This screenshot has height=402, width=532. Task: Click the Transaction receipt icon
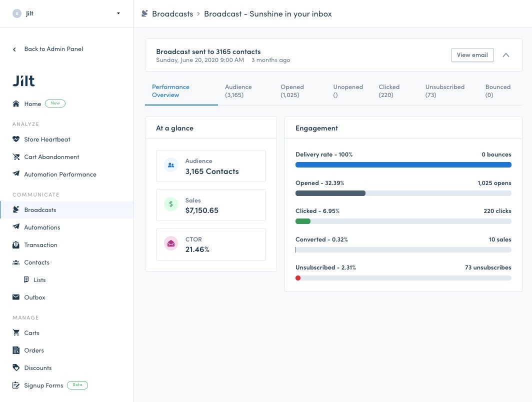(16, 244)
